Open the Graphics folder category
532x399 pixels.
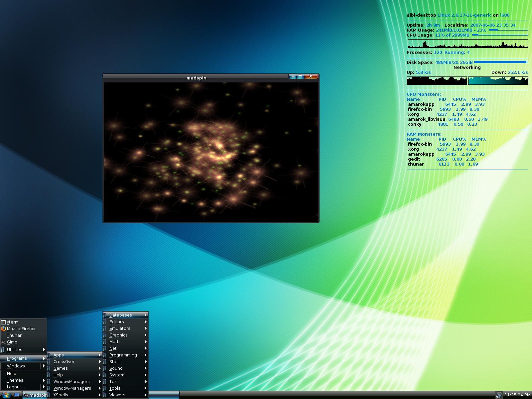pyautogui.click(x=125, y=335)
